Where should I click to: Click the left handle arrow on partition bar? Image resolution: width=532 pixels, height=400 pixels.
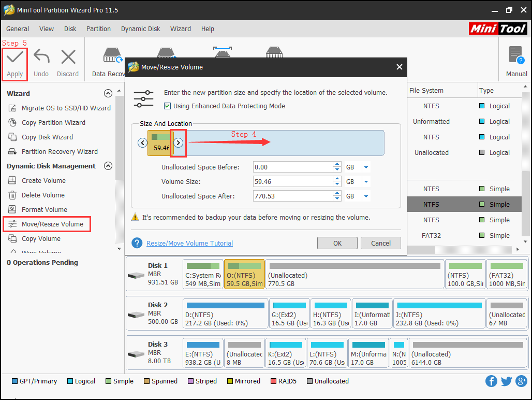pos(142,143)
